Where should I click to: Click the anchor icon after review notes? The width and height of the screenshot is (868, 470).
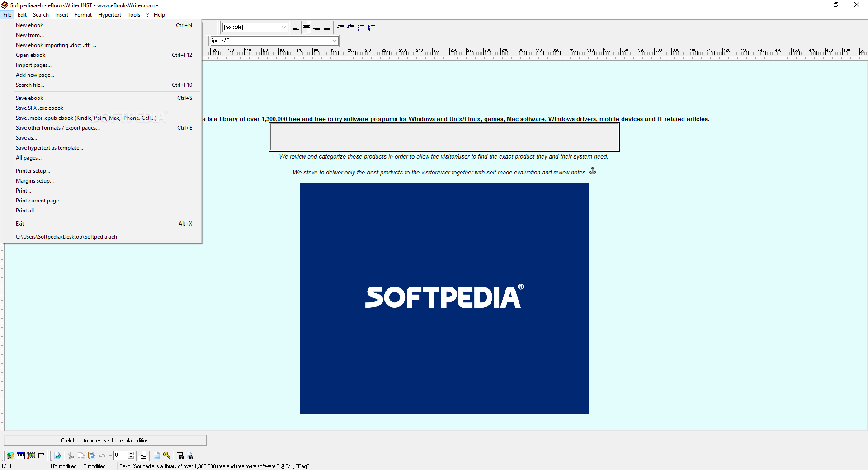tap(592, 171)
